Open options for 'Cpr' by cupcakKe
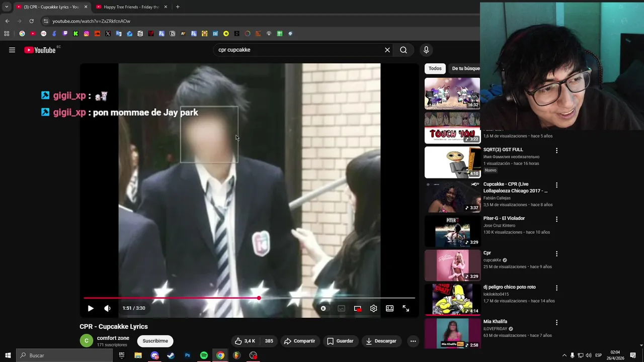The height and width of the screenshot is (362, 644). (x=556, y=254)
